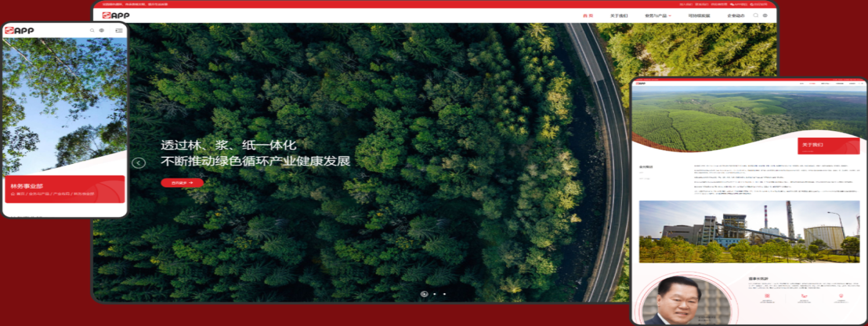Open the 关于我们 nav item
The height and width of the screenshot is (326, 868).
pos(619,16)
